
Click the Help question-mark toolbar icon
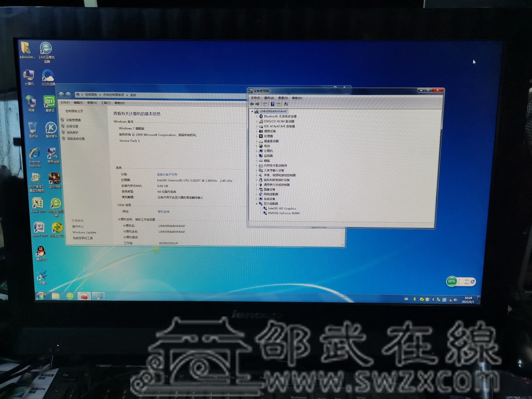272,104
